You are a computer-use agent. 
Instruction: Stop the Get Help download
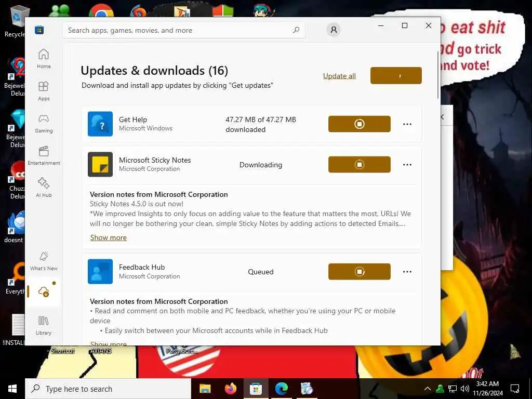(x=360, y=124)
